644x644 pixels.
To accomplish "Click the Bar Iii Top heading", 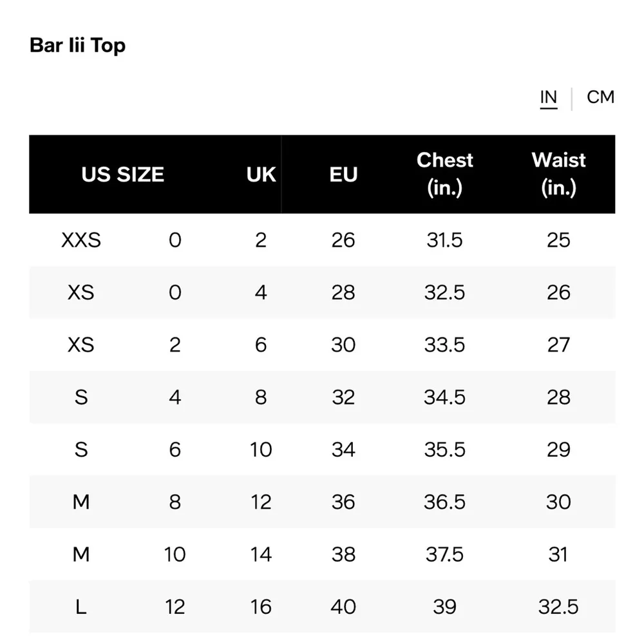I will pos(77,46).
